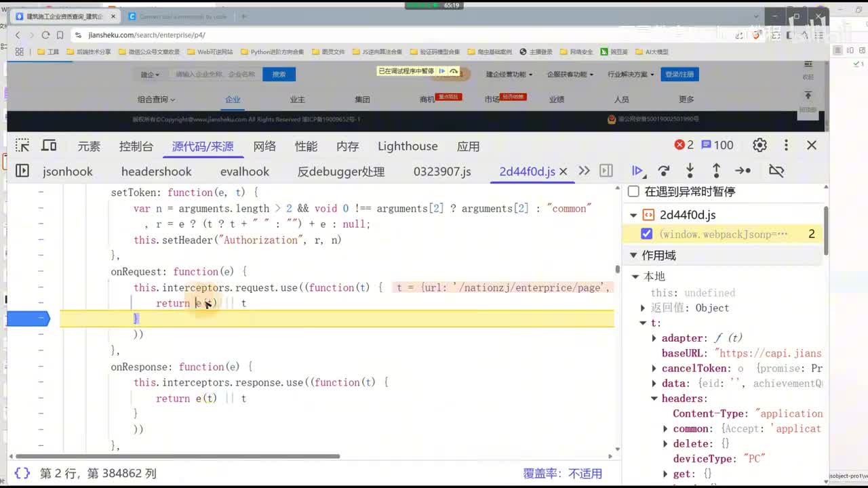
Task: Expand the get headers entry
Action: click(x=666, y=474)
